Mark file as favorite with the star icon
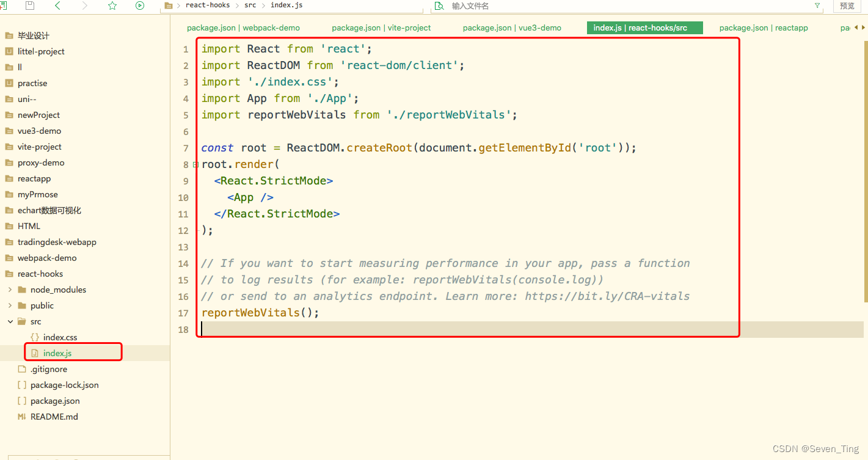The width and height of the screenshot is (868, 460). [112, 5]
